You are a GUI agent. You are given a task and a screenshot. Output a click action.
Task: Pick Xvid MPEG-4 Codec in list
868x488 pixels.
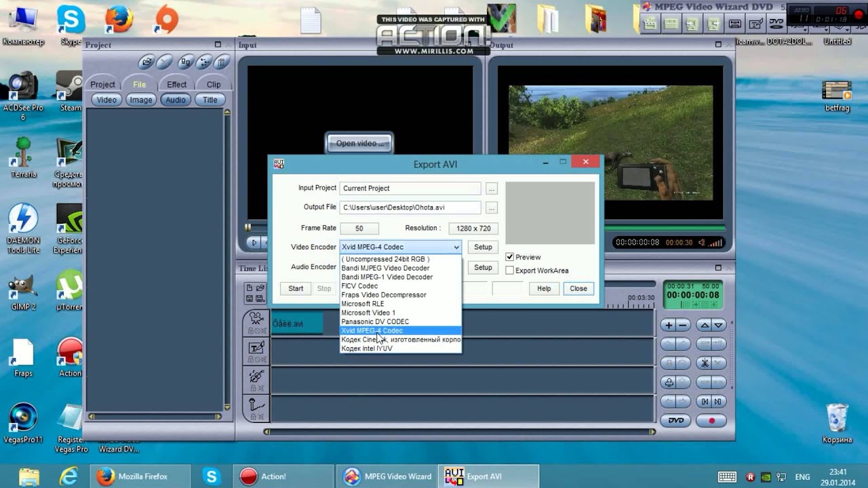coord(400,330)
